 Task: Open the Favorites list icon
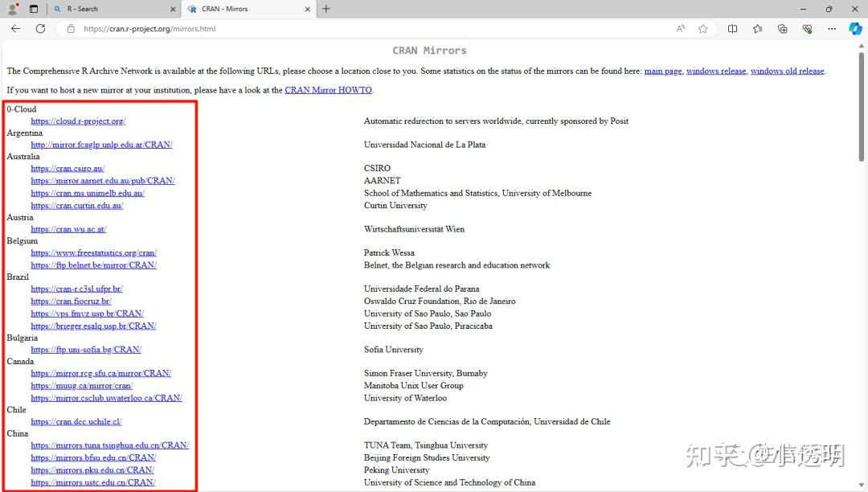757,29
